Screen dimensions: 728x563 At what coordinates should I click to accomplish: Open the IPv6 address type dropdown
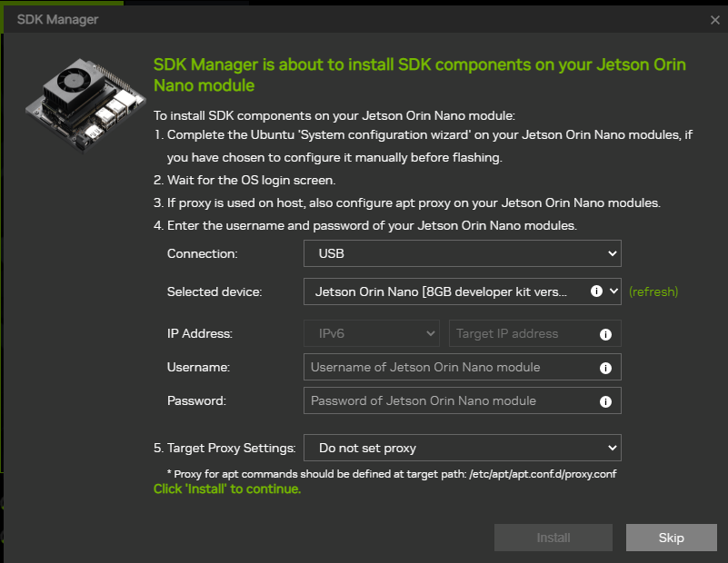pyautogui.click(x=371, y=333)
